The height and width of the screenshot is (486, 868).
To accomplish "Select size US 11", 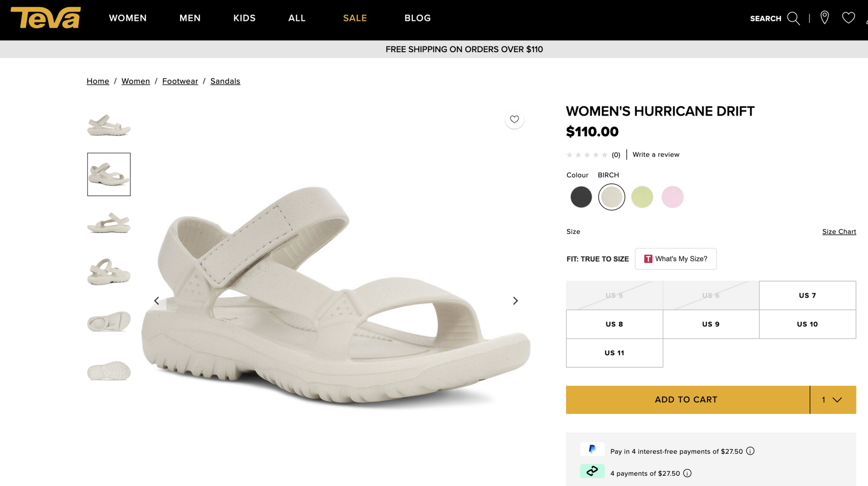I will click(614, 353).
